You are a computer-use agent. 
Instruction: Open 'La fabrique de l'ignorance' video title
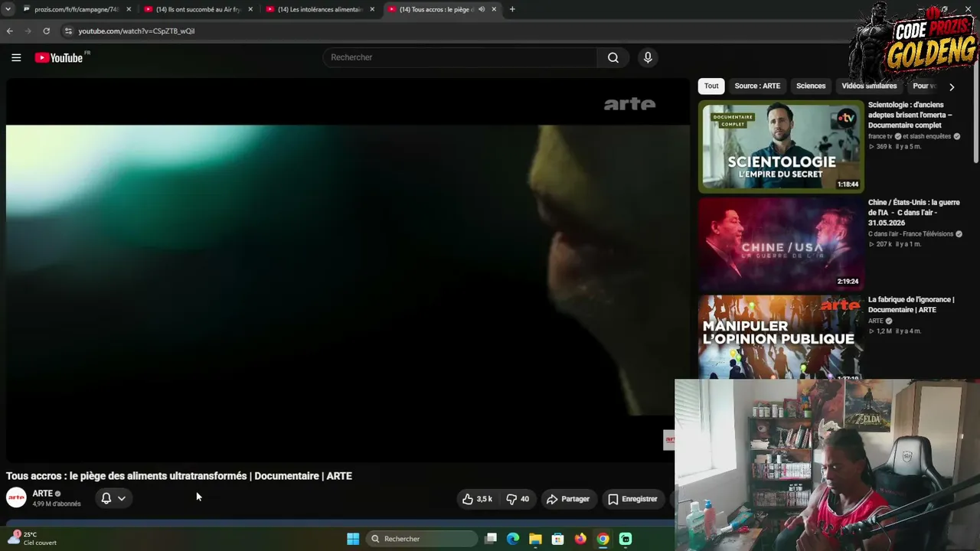(911, 305)
